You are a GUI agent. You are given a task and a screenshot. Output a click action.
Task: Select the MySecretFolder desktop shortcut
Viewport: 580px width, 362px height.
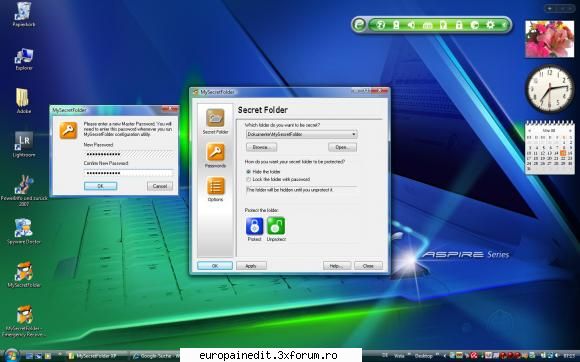tap(24, 275)
